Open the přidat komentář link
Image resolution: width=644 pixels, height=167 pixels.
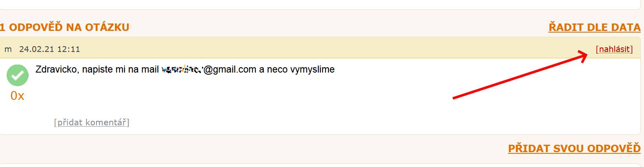(91, 122)
